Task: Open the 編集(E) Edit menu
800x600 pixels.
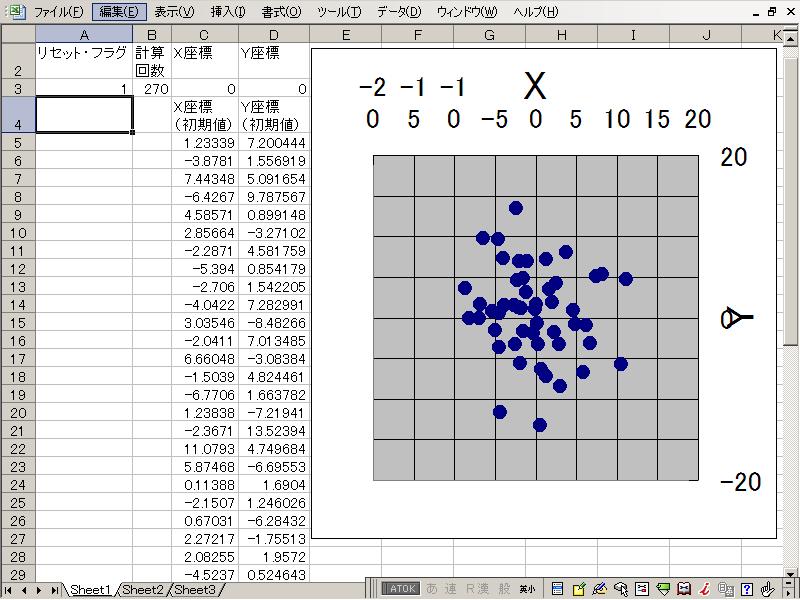Action: (x=118, y=12)
